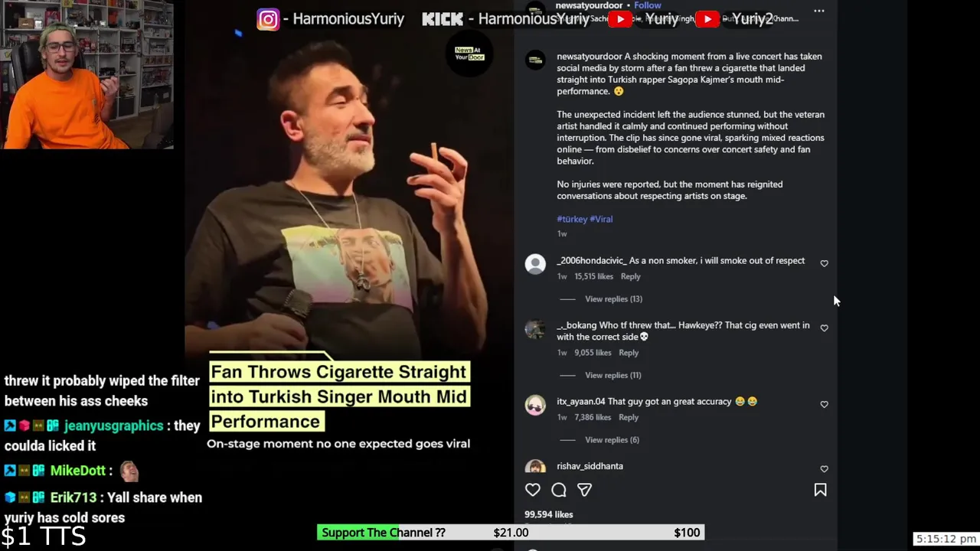Expand View replies (6)
The image size is (980, 551).
coord(612,440)
